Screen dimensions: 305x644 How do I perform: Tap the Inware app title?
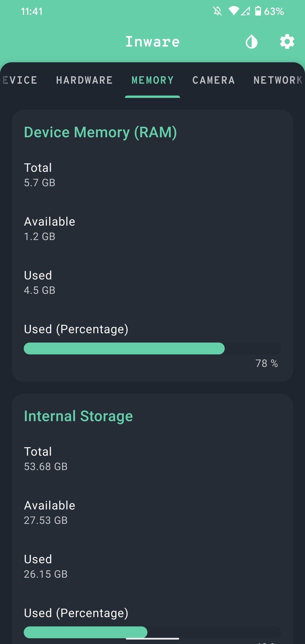click(152, 42)
